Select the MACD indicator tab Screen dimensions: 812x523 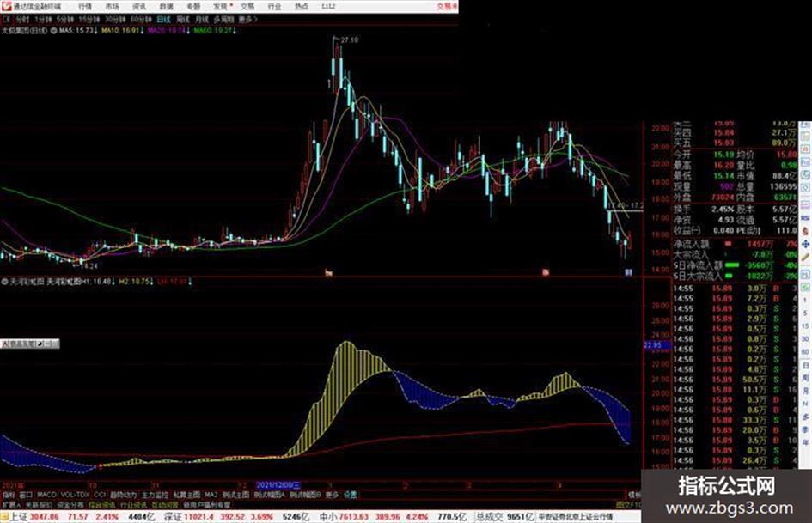point(46,495)
